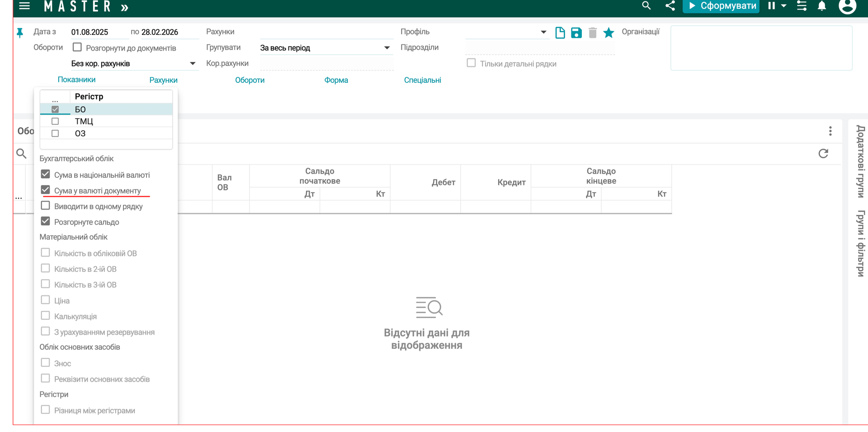Enable 'Розгорнути до документів' checkbox
The image size is (868, 432).
click(x=77, y=47)
